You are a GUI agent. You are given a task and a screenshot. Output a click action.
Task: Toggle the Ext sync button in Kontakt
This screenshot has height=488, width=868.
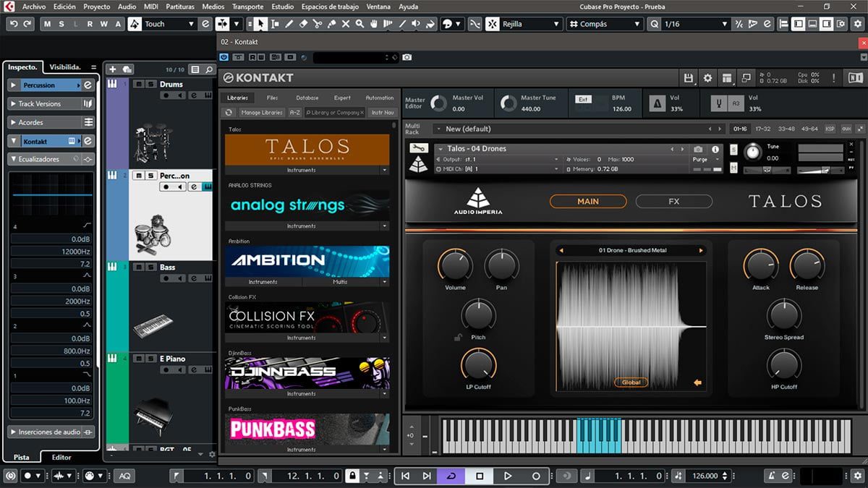583,99
